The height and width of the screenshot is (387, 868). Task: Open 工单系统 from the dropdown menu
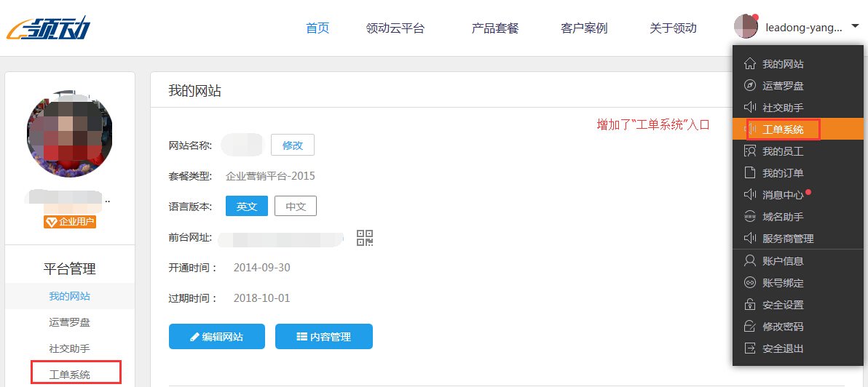point(783,129)
